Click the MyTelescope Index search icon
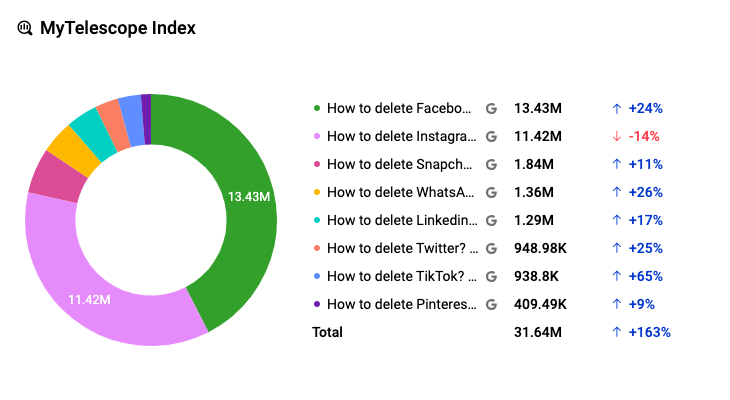Image resolution: width=730 pixels, height=400 pixels. 25,28
